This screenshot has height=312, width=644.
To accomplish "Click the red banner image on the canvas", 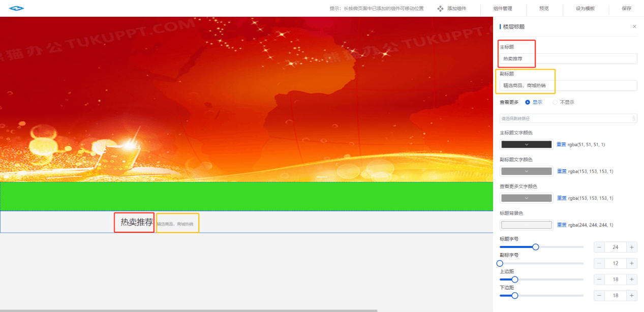I will (247, 99).
